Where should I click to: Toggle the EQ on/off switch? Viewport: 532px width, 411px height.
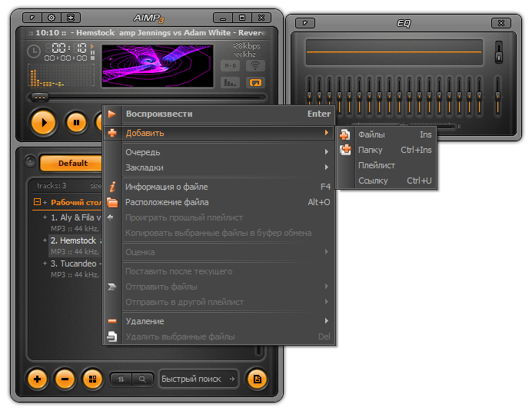pyautogui.click(x=499, y=52)
